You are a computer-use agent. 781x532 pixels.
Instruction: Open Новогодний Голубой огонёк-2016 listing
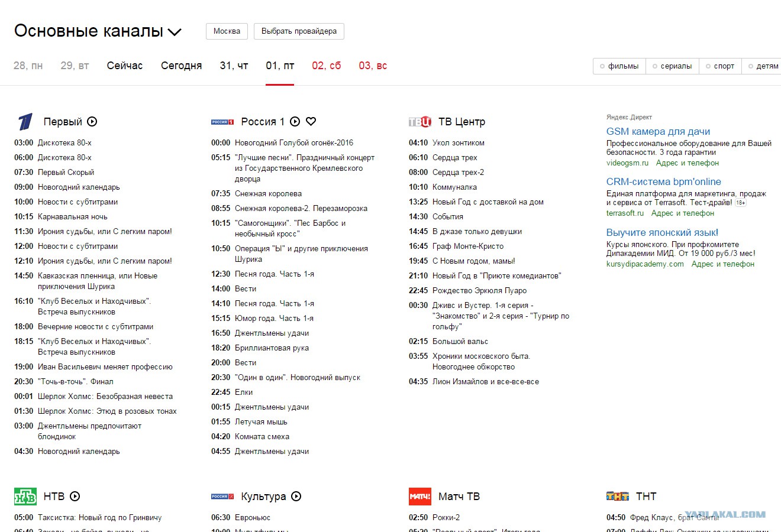coord(294,143)
